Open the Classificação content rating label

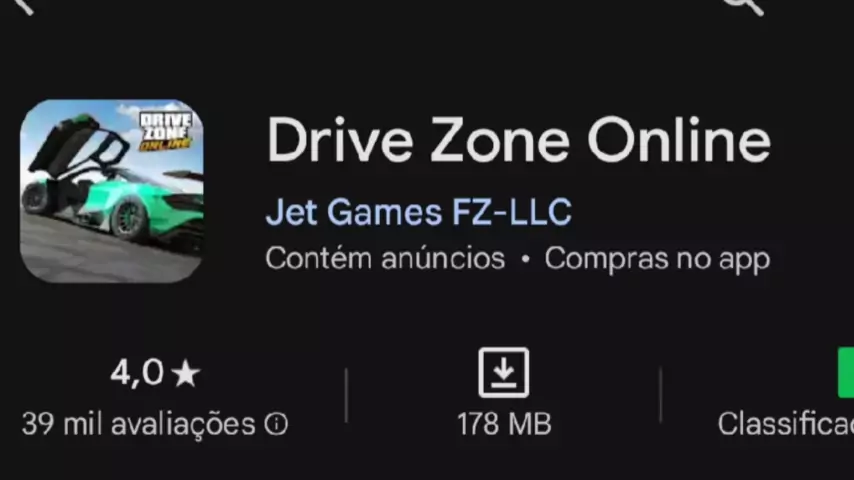coord(785,424)
